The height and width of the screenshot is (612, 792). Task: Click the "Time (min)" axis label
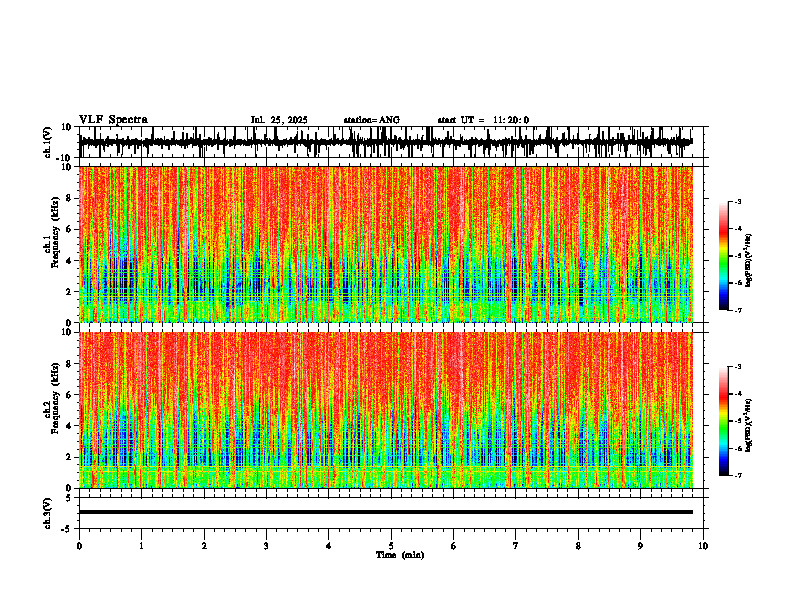pos(400,555)
